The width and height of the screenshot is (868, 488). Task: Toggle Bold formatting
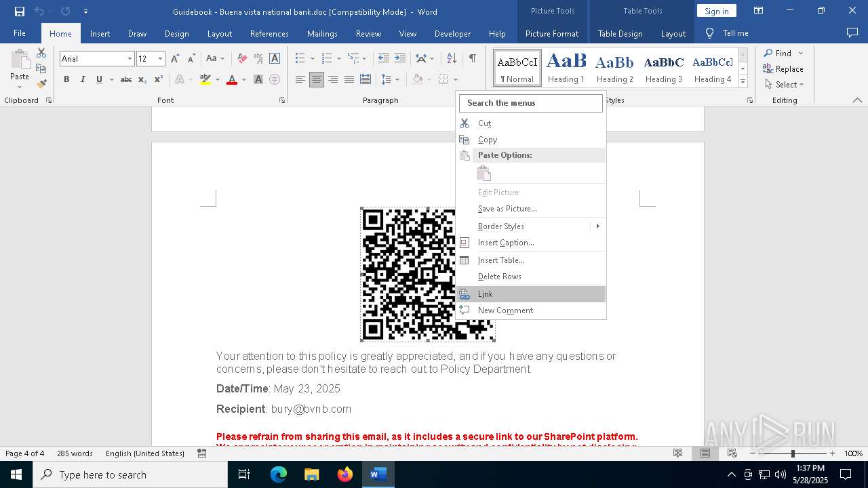click(66, 79)
